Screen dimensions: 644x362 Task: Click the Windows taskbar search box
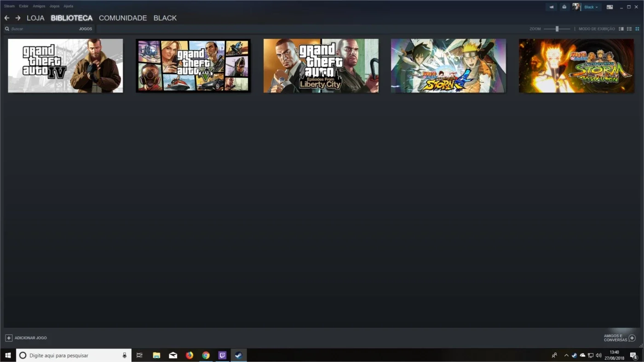tap(74, 355)
